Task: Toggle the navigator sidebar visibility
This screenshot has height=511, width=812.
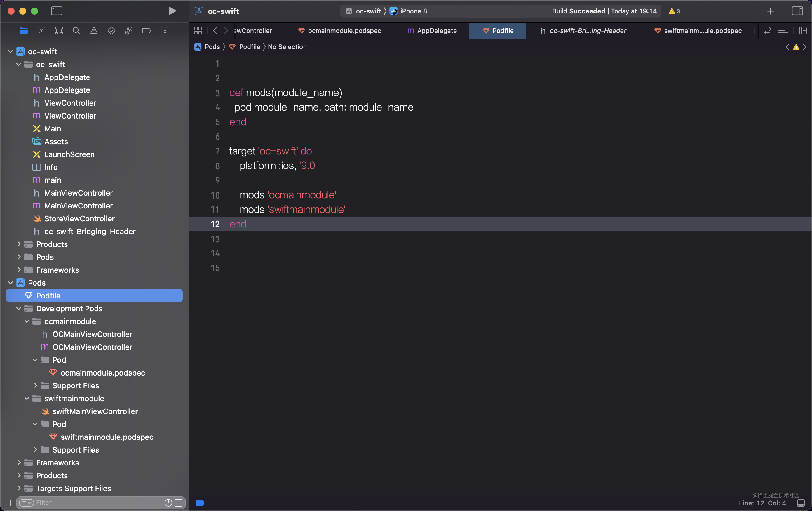Action: click(x=57, y=11)
